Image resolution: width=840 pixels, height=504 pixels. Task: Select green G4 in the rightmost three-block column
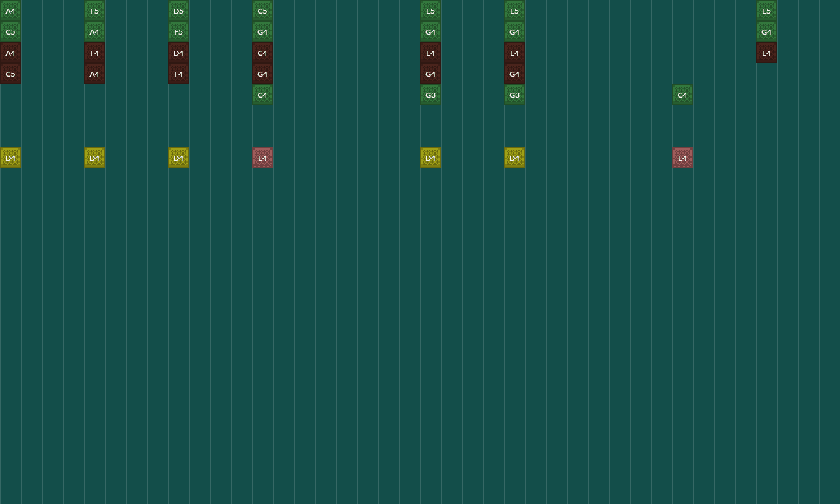[766, 31]
